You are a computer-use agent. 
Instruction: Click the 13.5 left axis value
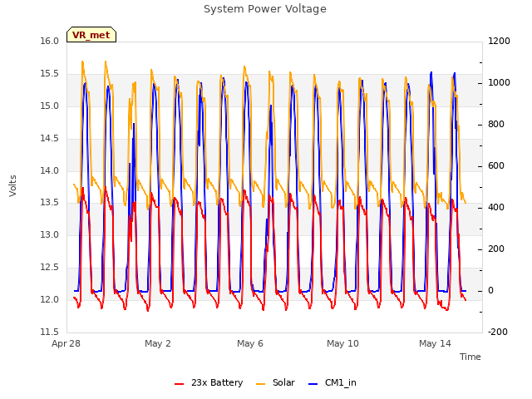coord(50,203)
